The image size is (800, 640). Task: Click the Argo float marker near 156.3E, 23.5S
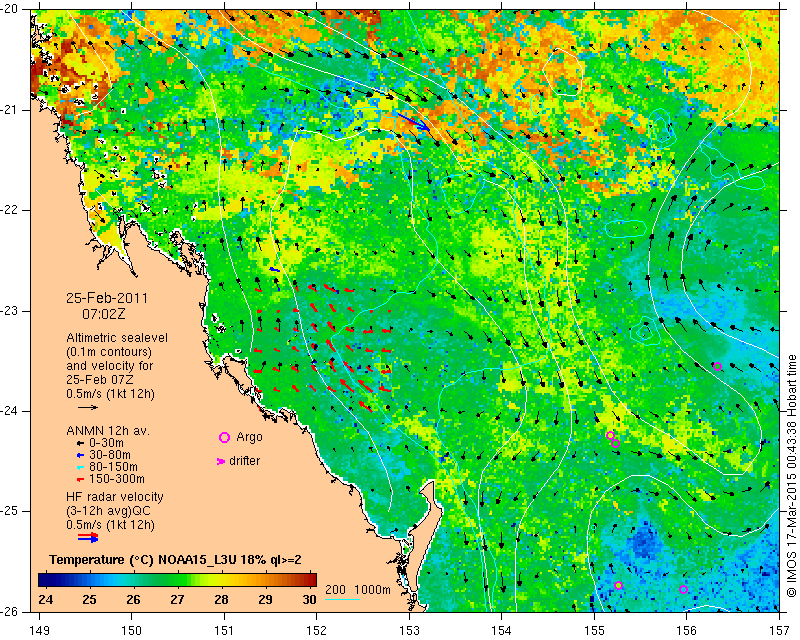(717, 366)
